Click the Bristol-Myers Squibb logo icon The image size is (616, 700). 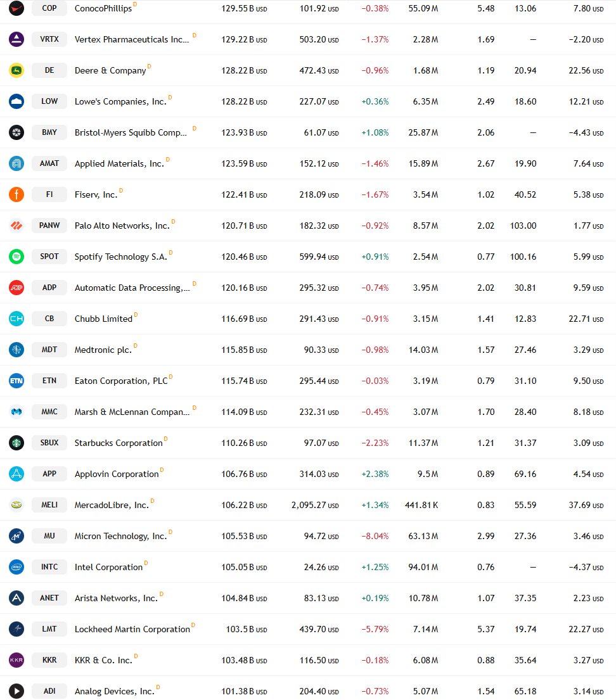16,132
